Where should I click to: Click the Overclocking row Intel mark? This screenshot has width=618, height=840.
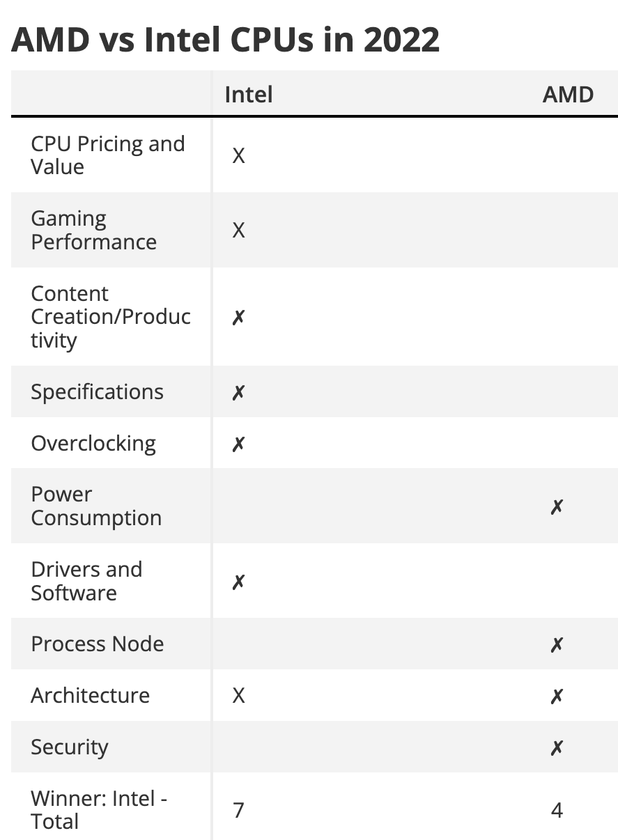coord(238,444)
